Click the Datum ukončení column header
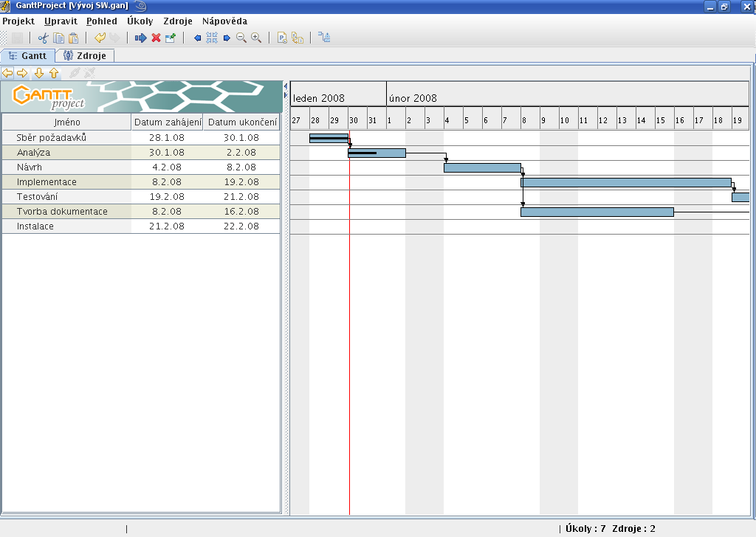Image resolution: width=756 pixels, height=537 pixels. pos(242,122)
